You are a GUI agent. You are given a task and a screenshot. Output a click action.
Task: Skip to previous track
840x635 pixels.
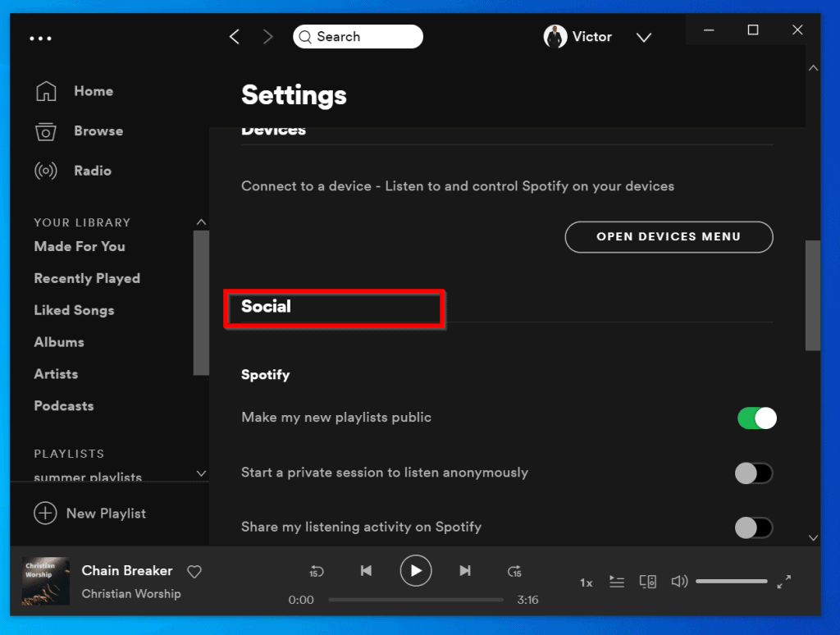[x=366, y=571]
